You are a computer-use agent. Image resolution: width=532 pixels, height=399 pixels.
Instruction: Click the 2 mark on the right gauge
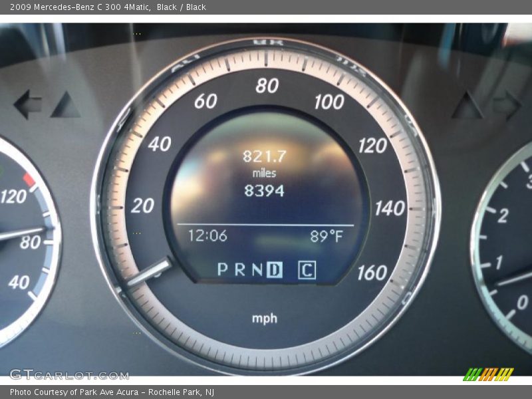point(503,215)
